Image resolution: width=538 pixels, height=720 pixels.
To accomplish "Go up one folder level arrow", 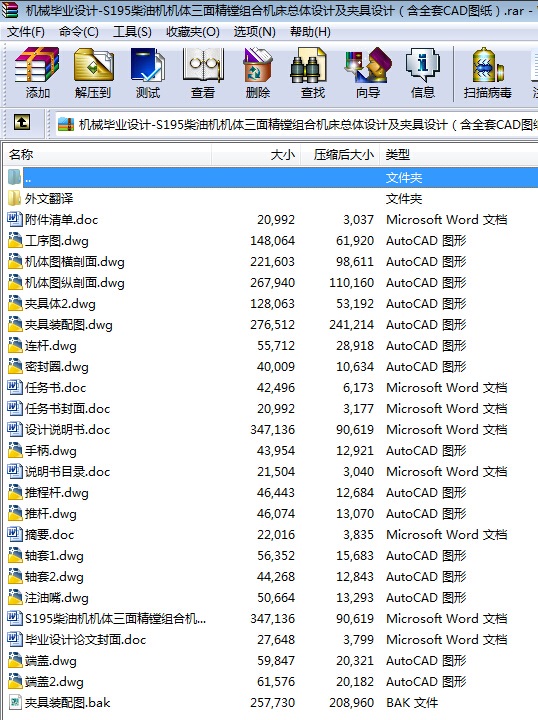I will point(22,123).
